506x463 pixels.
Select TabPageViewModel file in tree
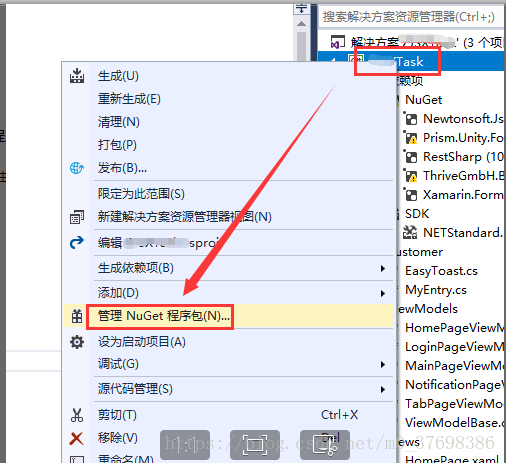coord(455,404)
